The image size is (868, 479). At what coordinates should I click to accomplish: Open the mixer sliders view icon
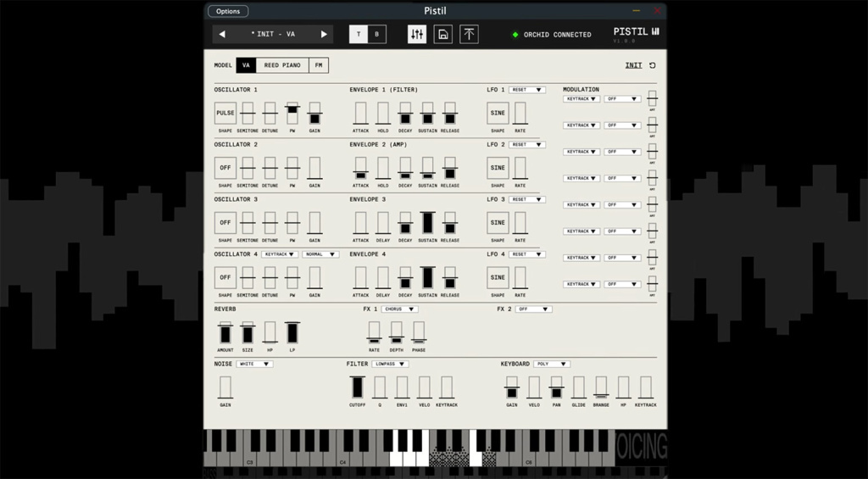(417, 34)
